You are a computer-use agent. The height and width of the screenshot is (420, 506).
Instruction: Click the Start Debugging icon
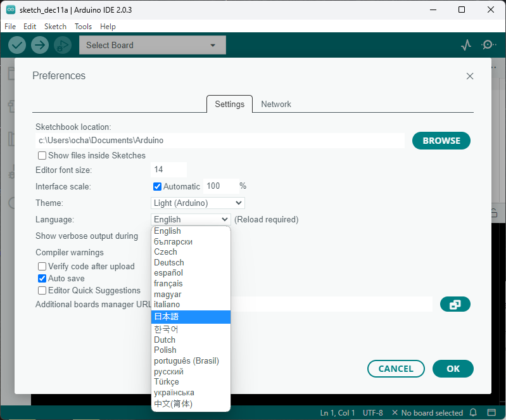62,45
